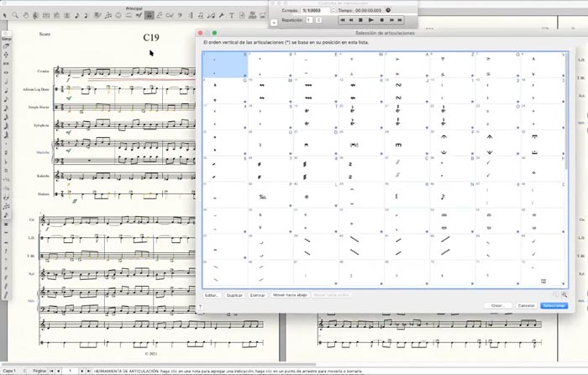This screenshot has height=375, width=588.
Task: Click Mover hacia abajo button
Action: (289, 295)
